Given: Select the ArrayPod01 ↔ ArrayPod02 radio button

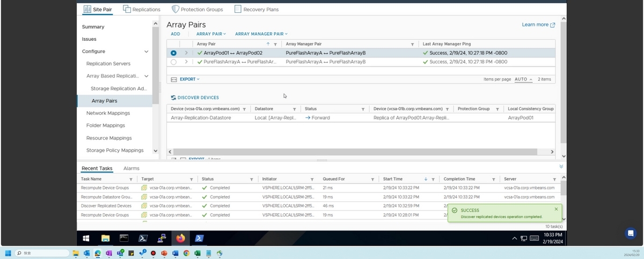Looking at the screenshot, I should coord(173,53).
